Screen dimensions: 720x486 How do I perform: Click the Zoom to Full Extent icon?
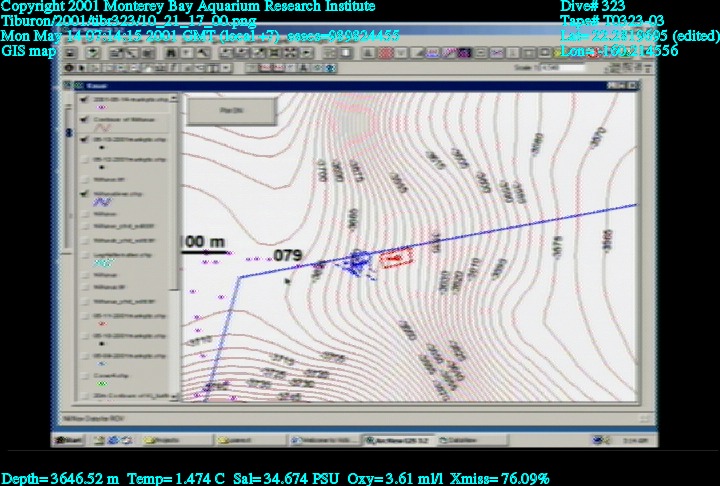coord(229,53)
